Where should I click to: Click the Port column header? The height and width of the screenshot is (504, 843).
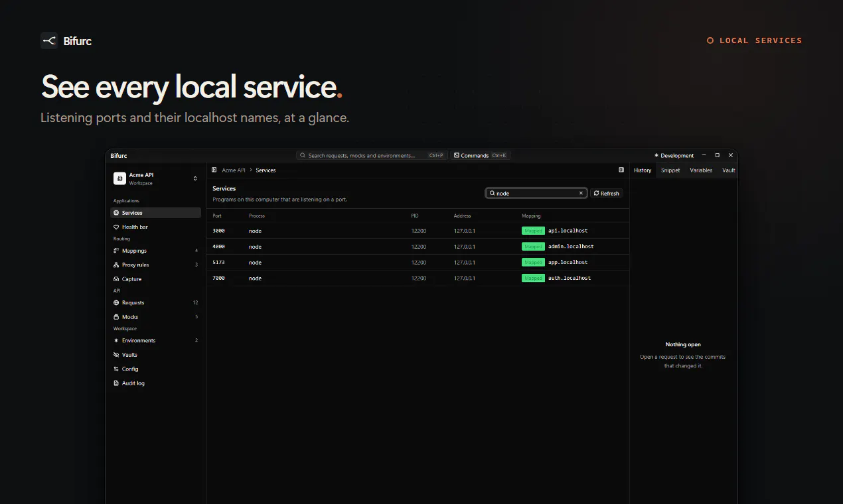pos(217,216)
